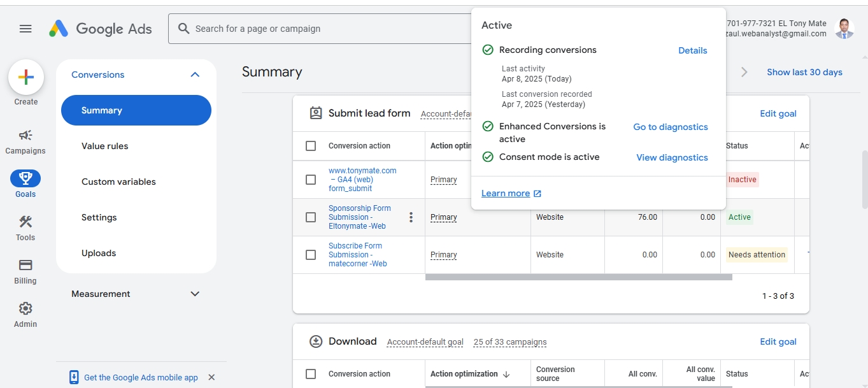Viewport: 868px width, 388px height.
Task: Open the Account-default goal setting for Download
Action: 425,342
